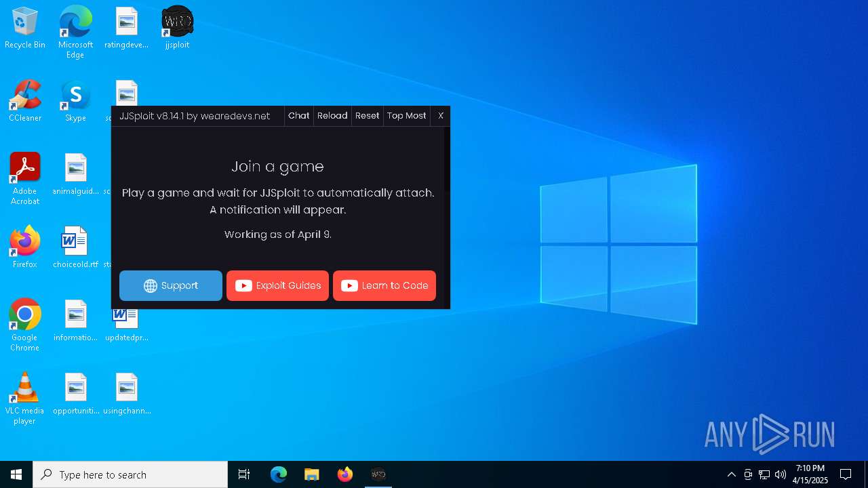Select the updatedpr... Word document icon
The width and height of the screenshot is (868, 488).
tap(126, 325)
